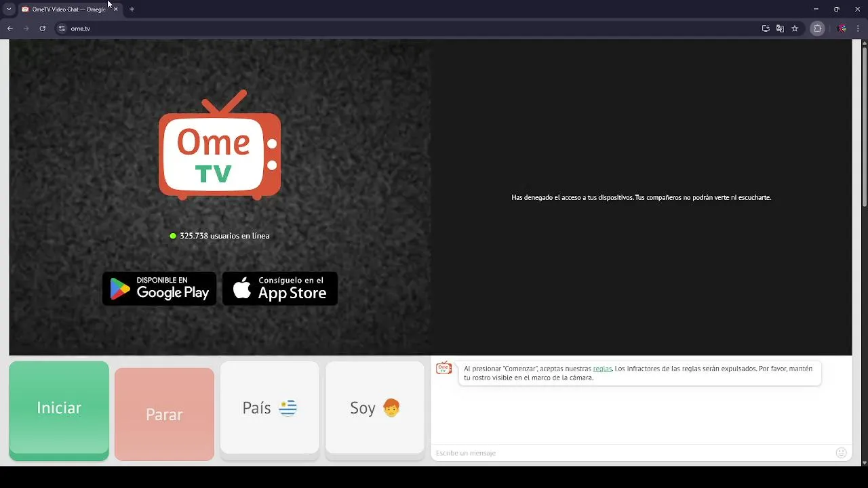Click the page vertical scrollbar
The width and height of the screenshot is (868, 488).
(x=864, y=128)
